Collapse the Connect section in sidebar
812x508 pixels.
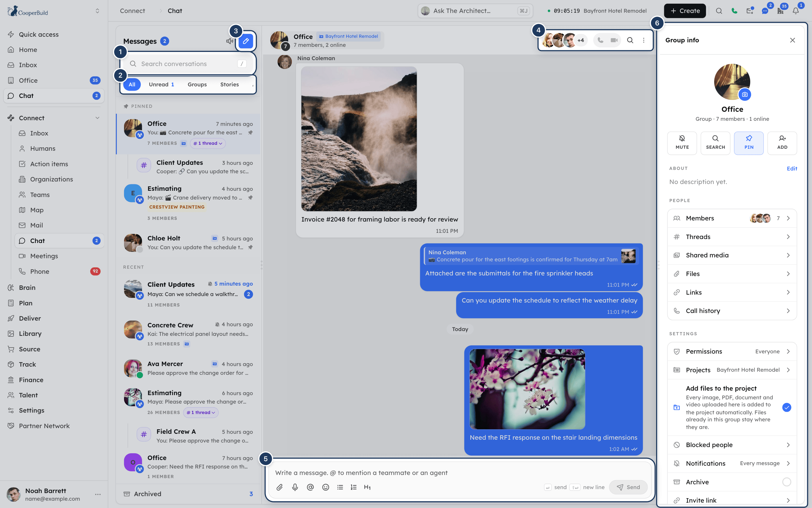[x=97, y=118]
